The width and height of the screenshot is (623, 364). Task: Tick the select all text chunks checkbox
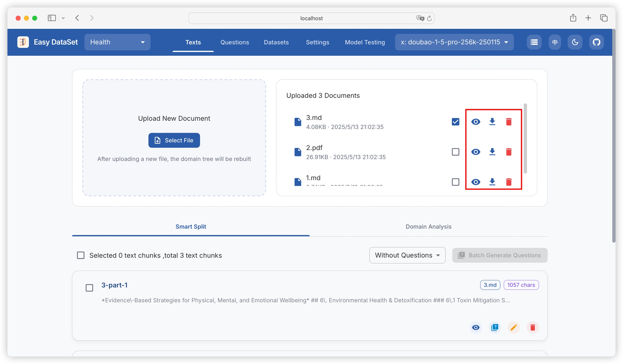click(x=81, y=255)
